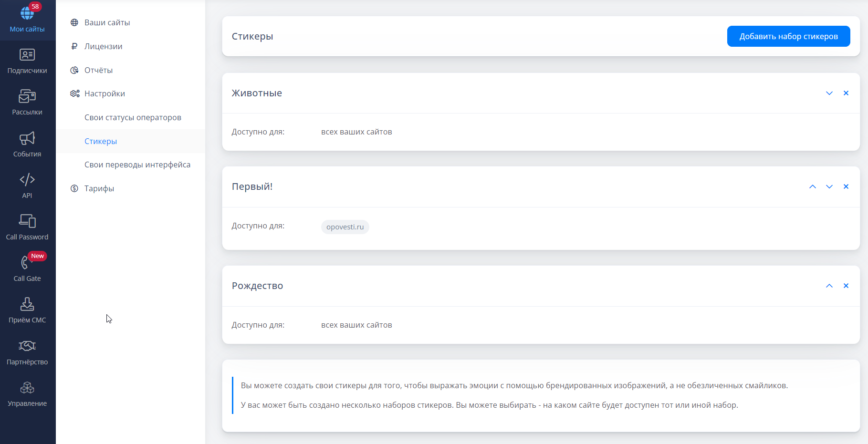The image size is (868, 444).
Task: Select Свои переводы интерфейса menu item
Action: pyautogui.click(x=137, y=165)
